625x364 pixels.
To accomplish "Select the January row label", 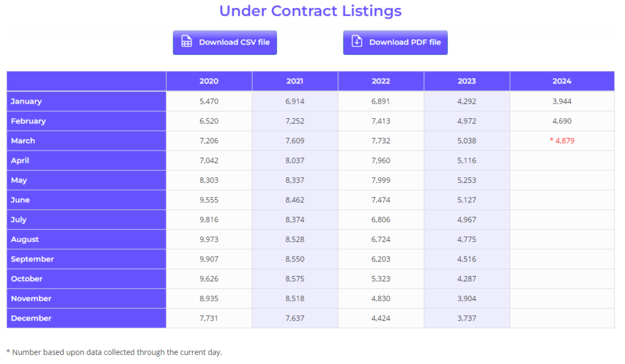I will [x=26, y=101].
